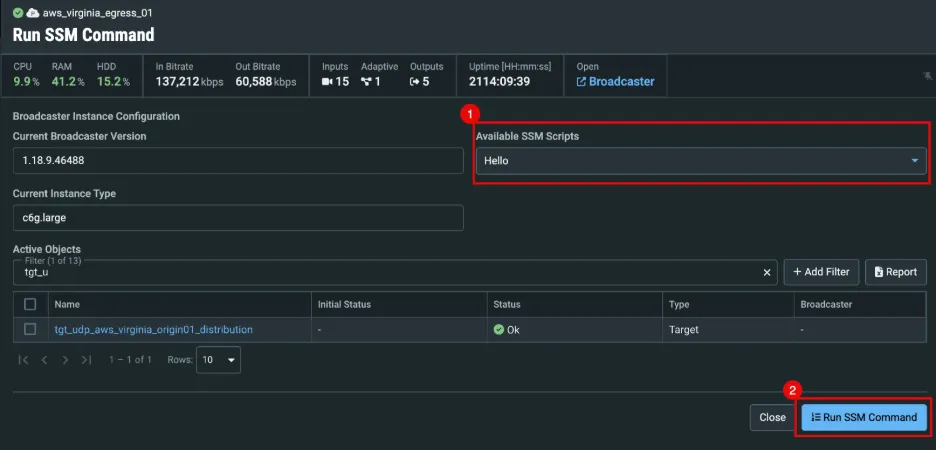Click the 1 – 1 of 1 pagination text
Image resolution: width=936 pixels, height=450 pixels.
point(130,360)
